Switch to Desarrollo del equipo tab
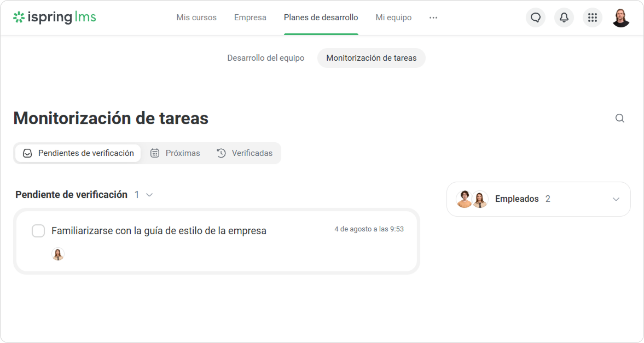Viewport: 644px width, 343px height. click(266, 58)
